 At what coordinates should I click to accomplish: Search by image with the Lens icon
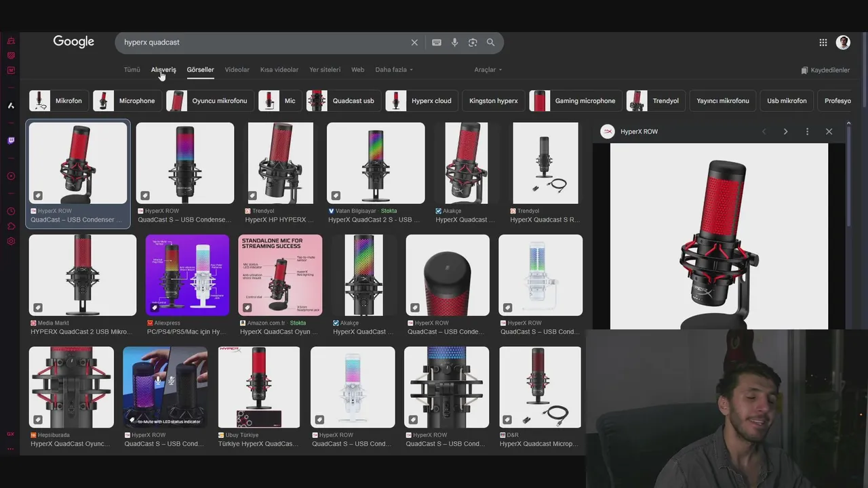click(x=473, y=42)
